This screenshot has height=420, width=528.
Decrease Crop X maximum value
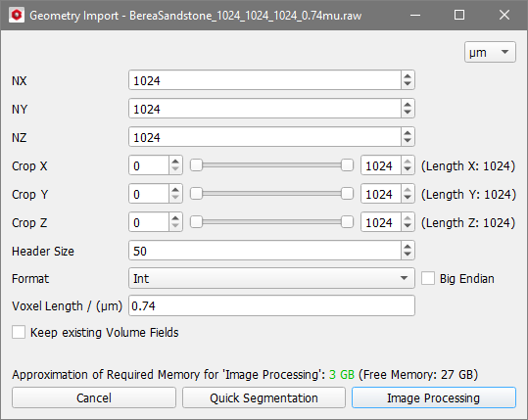click(408, 169)
